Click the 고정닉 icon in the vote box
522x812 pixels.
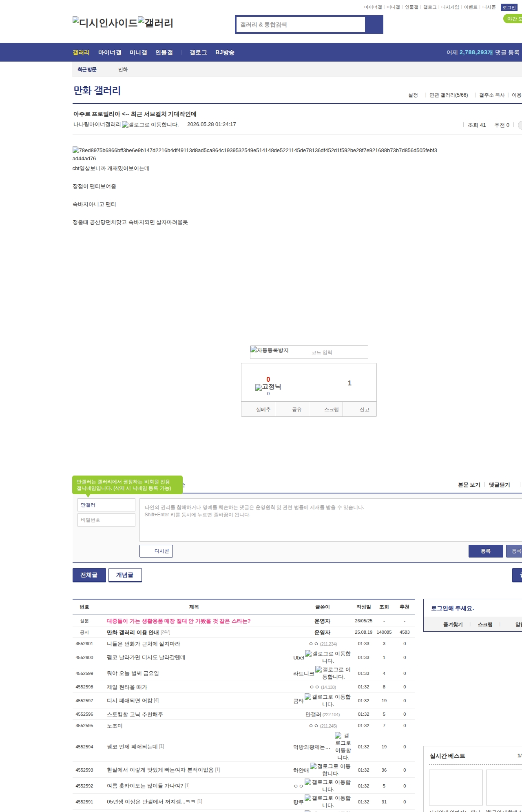268,387
